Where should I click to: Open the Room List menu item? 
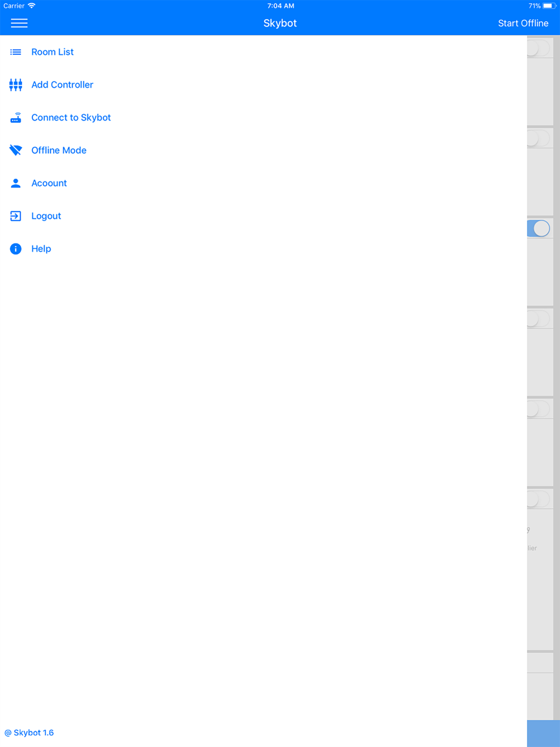[x=53, y=52]
